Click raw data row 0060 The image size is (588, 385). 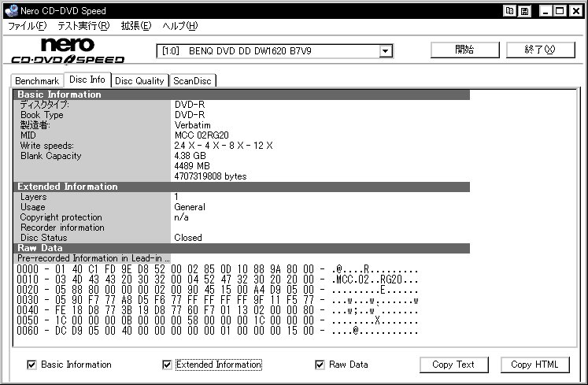tap(217, 331)
